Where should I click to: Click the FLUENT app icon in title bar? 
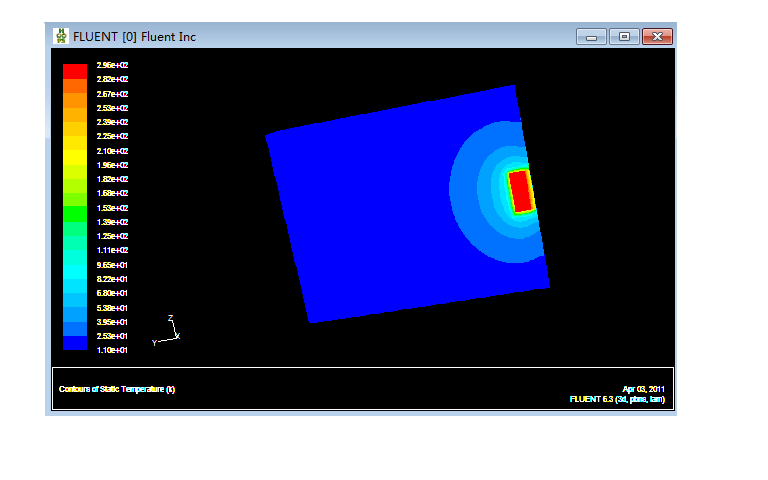pos(61,36)
